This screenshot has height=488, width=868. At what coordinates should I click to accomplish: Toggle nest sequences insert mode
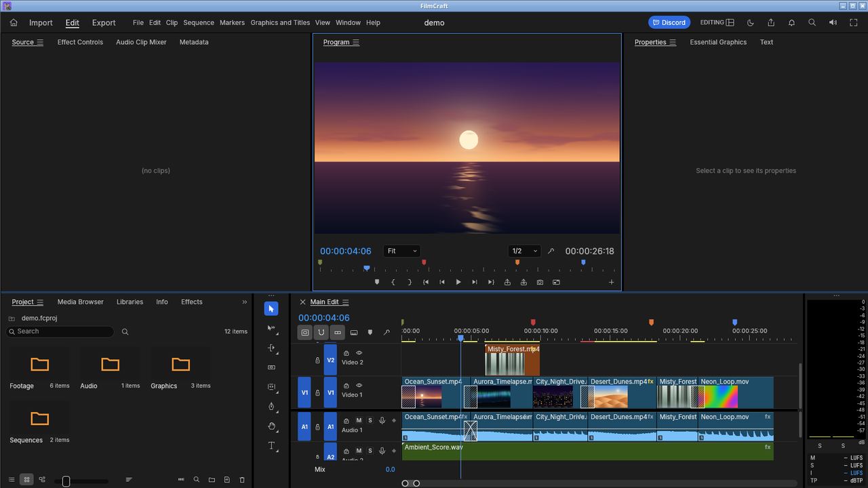point(305,333)
